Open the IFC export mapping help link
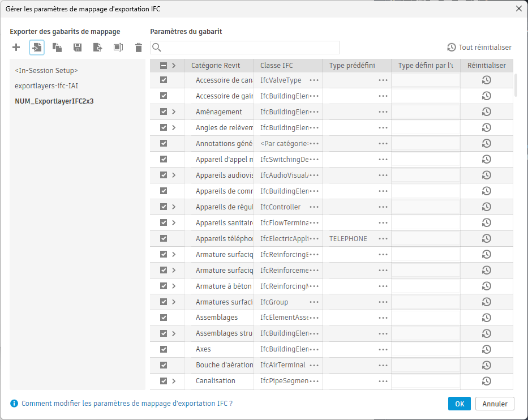Image resolution: width=528 pixels, height=420 pixels. click(127, 404)
